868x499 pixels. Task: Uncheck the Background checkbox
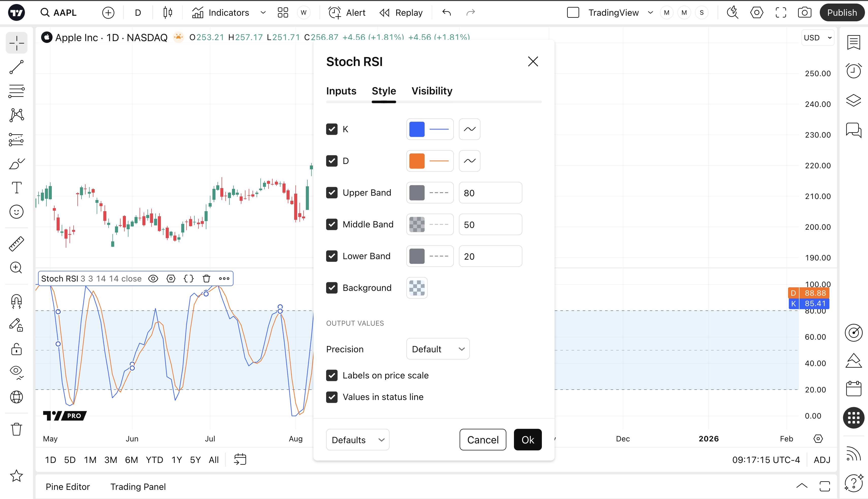coord(331,288)
